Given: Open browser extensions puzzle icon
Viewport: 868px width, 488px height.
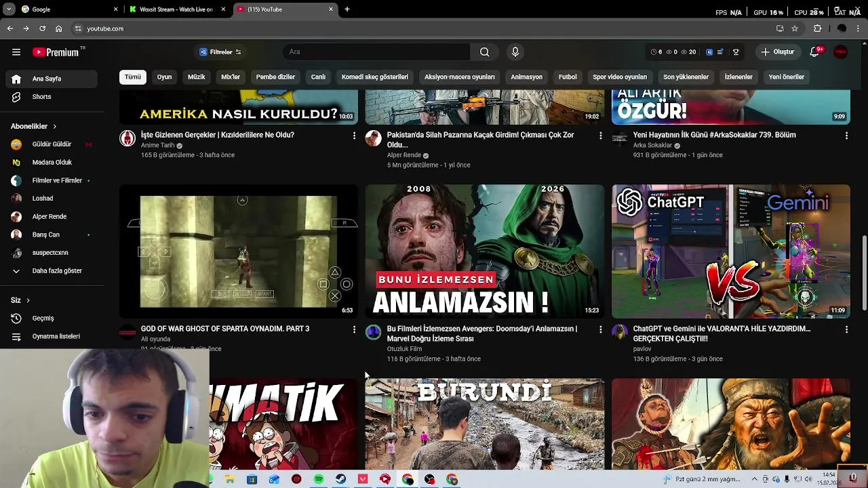Looking at the screenshot, I should tap(818, 28).
